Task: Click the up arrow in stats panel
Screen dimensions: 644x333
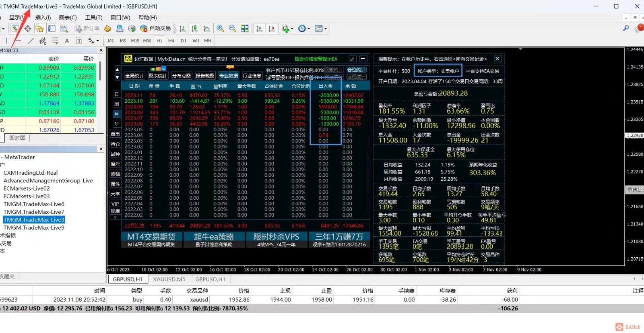Action: (117, 69)
